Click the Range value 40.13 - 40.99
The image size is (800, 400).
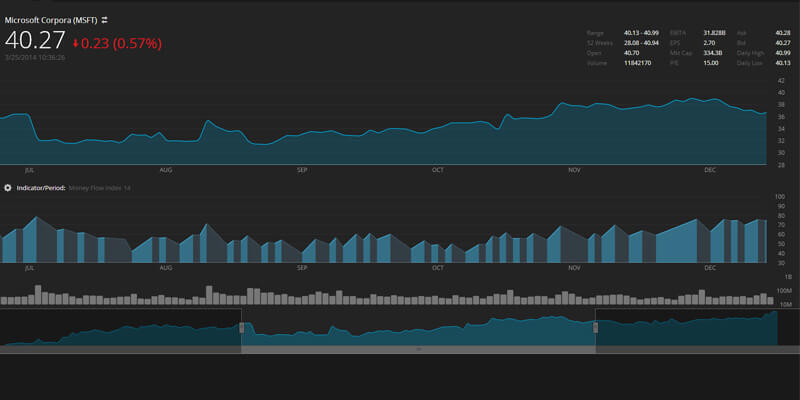click(641, 33)
